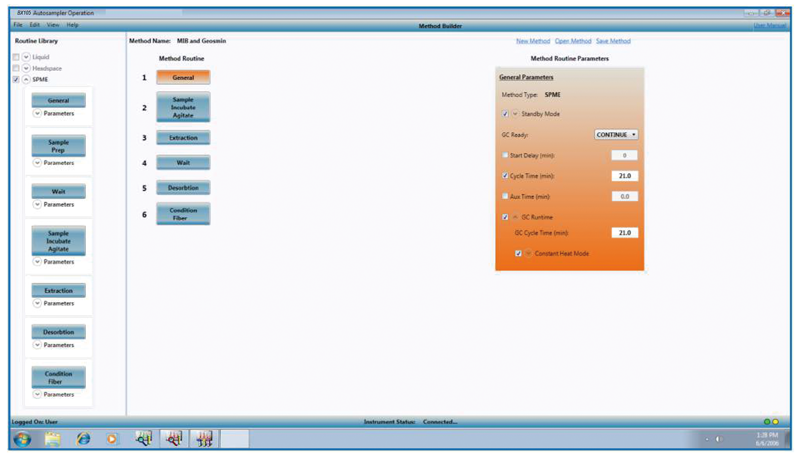800x456 pixels.
Task: Uncheck the Cycle Time checkbox
Action: 505,175
